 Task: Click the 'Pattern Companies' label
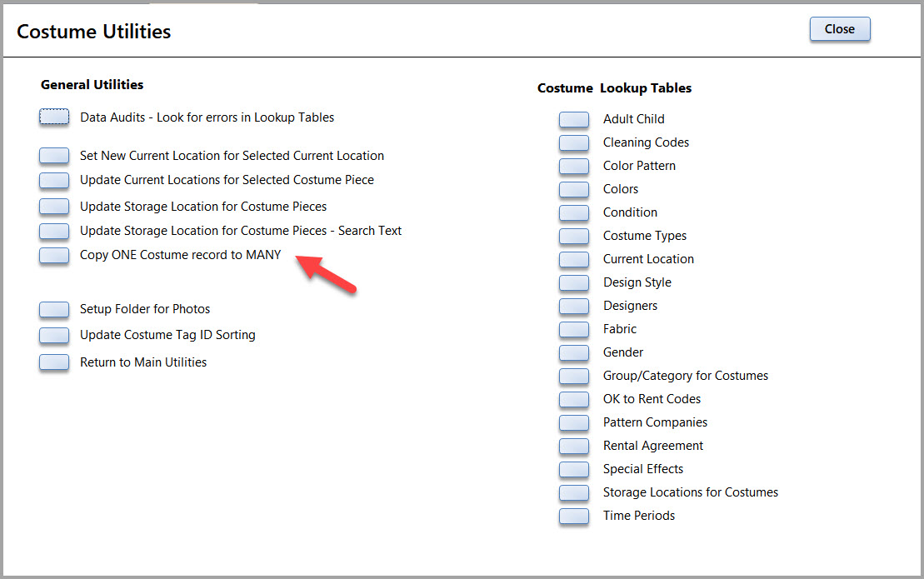(655, 422)
